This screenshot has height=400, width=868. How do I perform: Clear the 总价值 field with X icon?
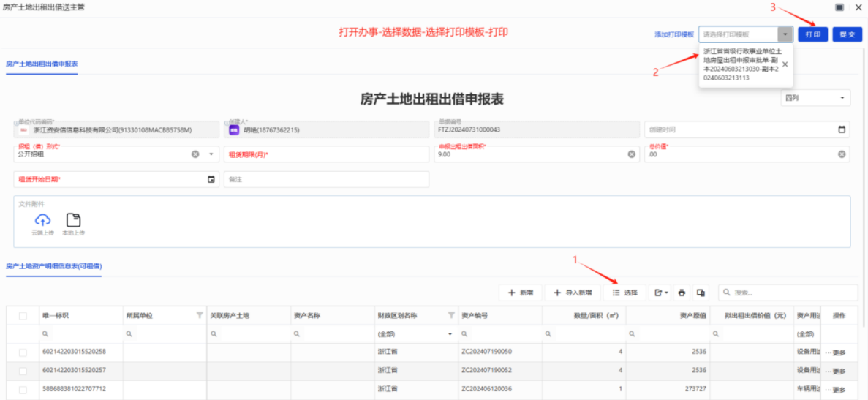(842, 154)
